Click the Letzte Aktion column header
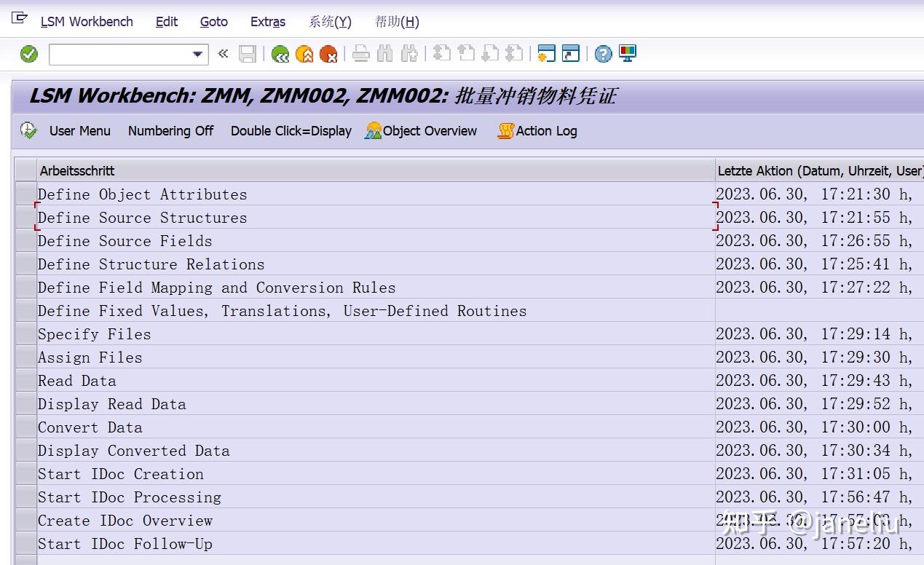This screenshot has height=565, width=924. [819, 170]
